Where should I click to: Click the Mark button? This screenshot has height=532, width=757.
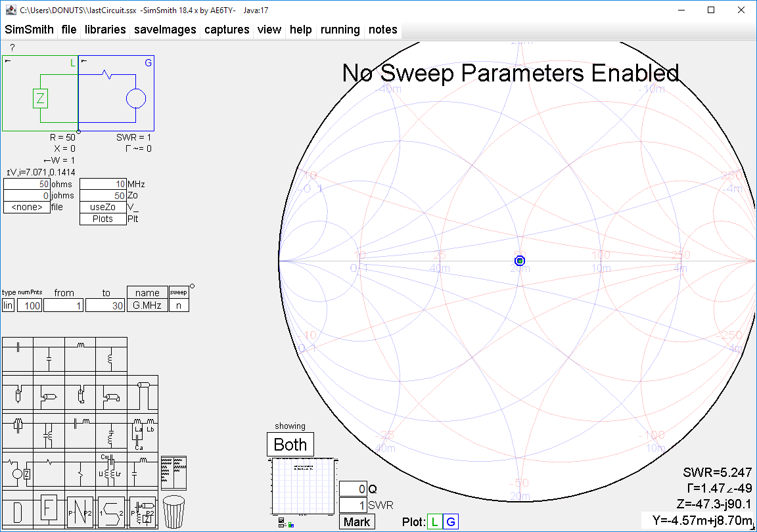pyautogui.click(x=357, y=521)
